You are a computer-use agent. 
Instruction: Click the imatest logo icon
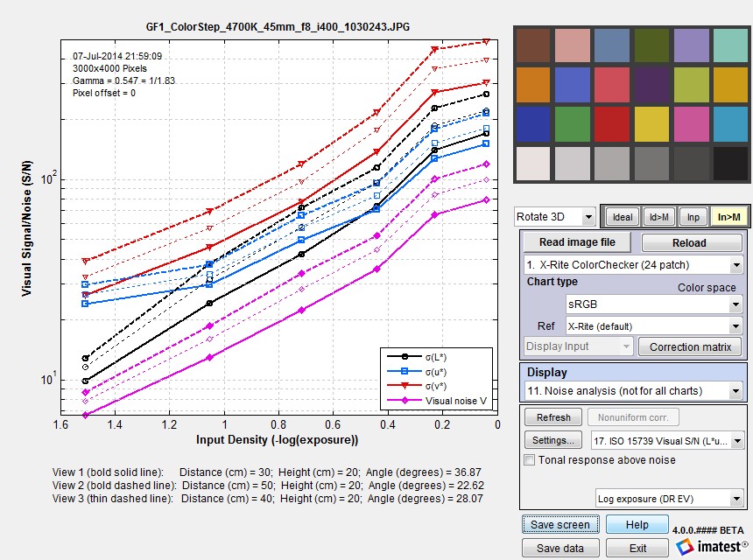pyautogui.click(x=685, y=546)
